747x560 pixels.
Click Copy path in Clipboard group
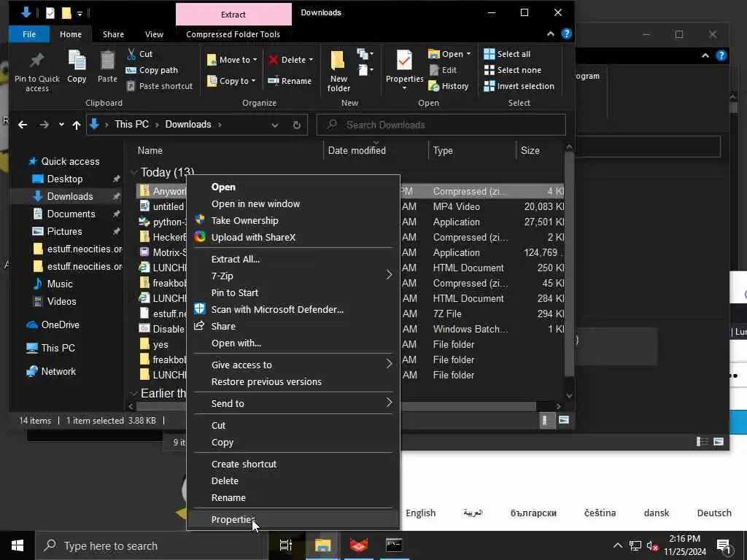[152, 70]
